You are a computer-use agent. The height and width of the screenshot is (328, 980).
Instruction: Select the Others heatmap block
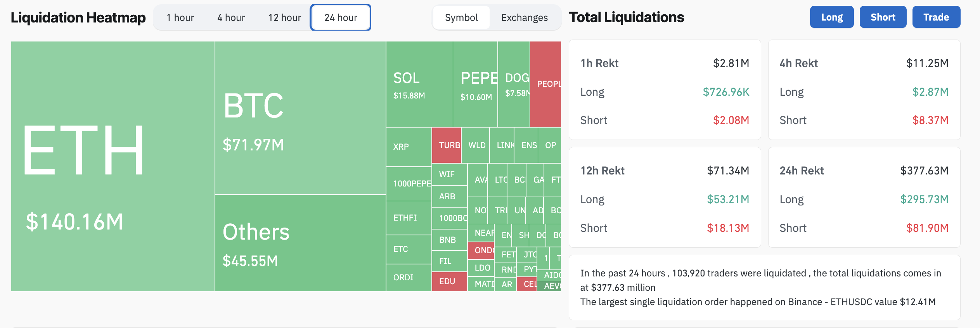(x=300, y=243)
